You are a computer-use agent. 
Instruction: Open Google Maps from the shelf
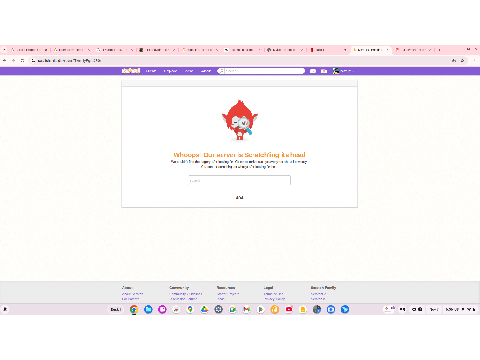tap(190, 309)
